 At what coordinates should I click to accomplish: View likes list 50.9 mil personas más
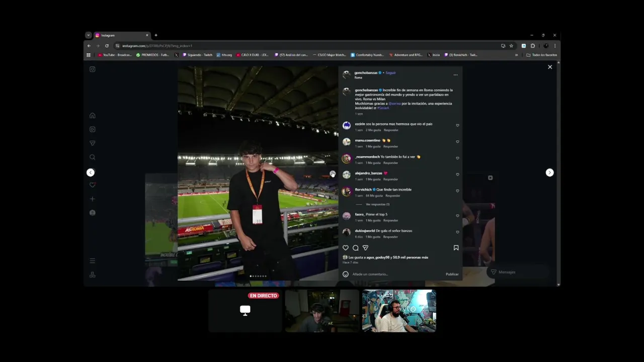[x=411, y=257]
